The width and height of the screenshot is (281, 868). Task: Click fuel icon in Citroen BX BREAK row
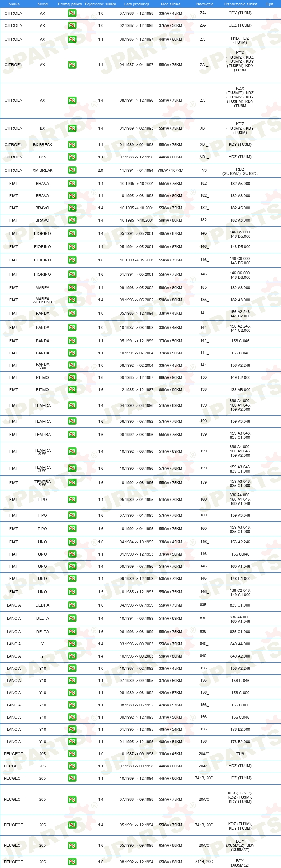point(72,145)
